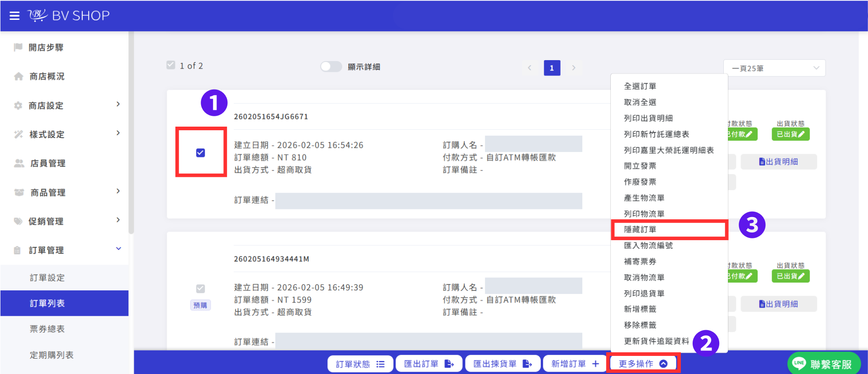
Task: Toggle the 顯示詳細 switch
Action: click(331, 67)
